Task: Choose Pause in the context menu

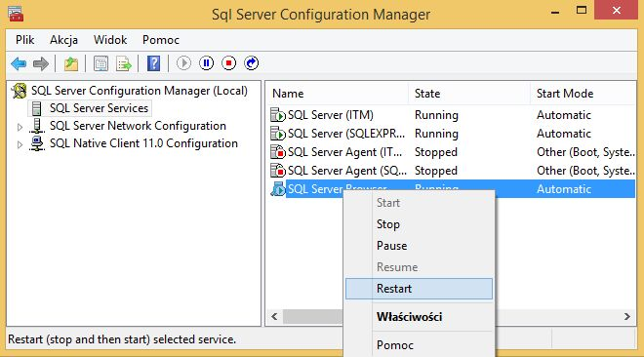Action: coord(419,246)
